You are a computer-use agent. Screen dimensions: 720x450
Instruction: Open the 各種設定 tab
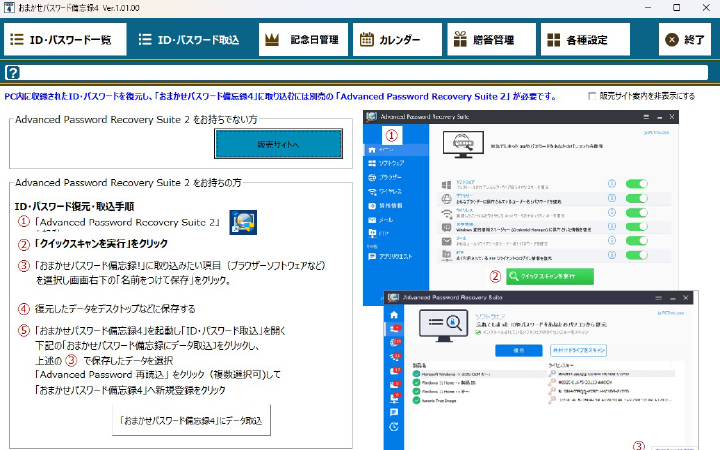coord(585,39)
